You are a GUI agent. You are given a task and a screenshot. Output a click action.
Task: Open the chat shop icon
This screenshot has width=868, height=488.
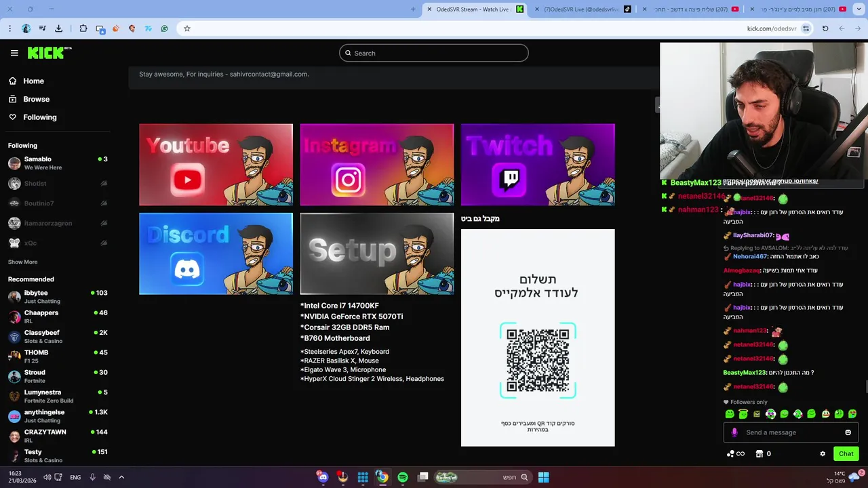pyautogui.click(x=759, y=453)
